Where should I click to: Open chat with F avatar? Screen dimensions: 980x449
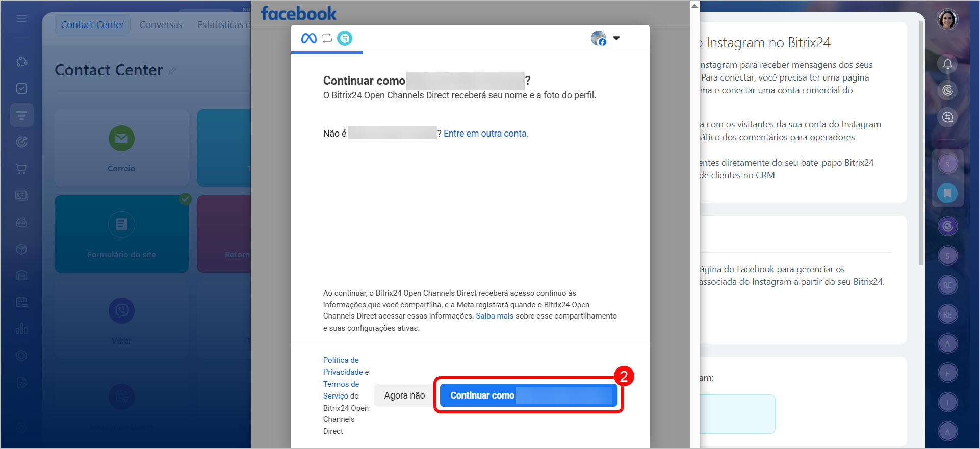tap(947, 373)
